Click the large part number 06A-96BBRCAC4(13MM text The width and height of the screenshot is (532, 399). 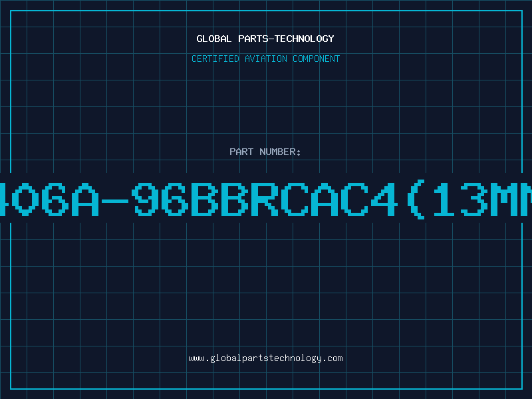pyautogui.click(x=266, y=199)
